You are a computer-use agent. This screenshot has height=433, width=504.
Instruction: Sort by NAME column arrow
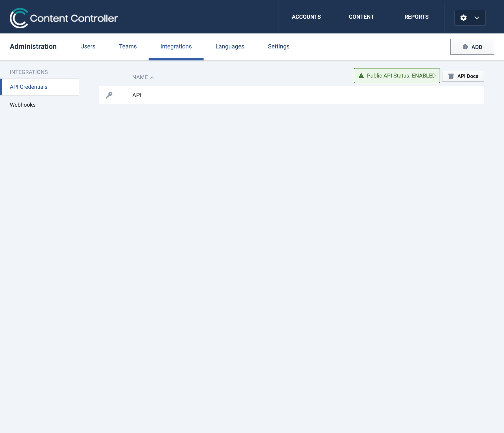coord(152,77)
